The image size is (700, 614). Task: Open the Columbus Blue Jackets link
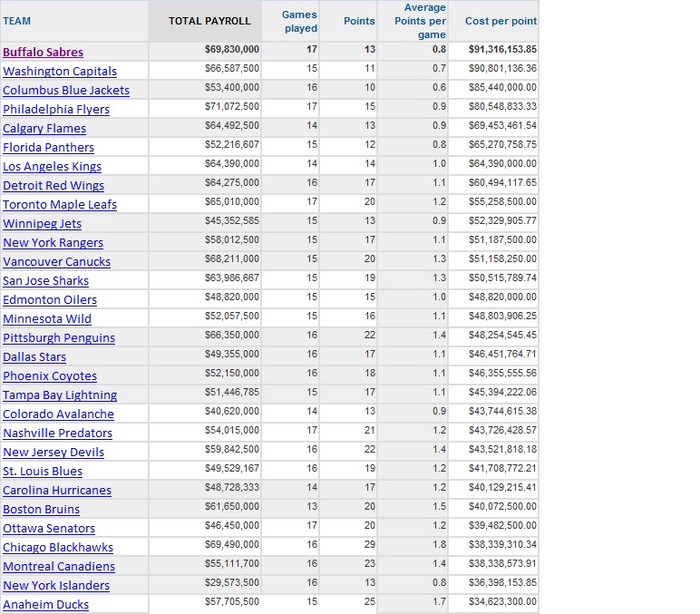pos(66,90)
